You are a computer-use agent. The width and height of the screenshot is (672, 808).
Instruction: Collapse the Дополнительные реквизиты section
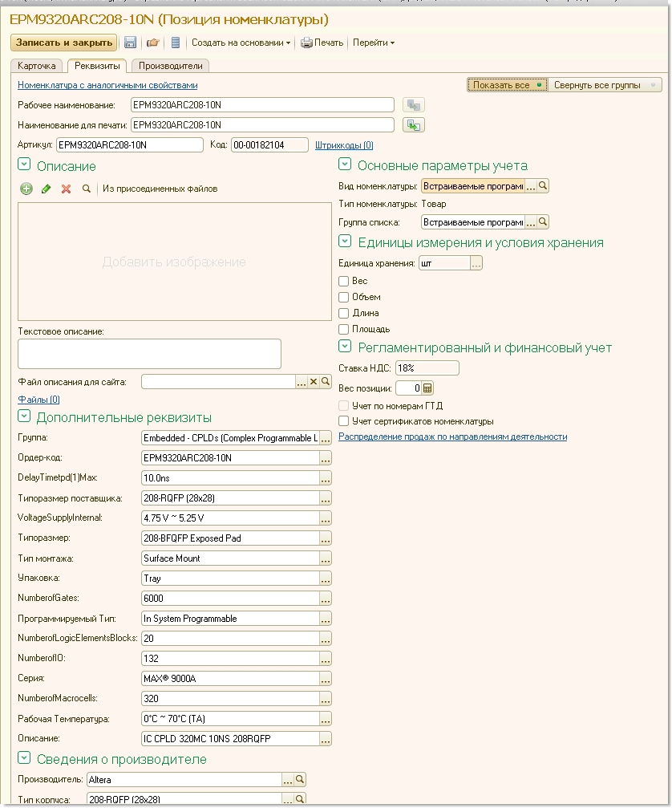(24, 416)
